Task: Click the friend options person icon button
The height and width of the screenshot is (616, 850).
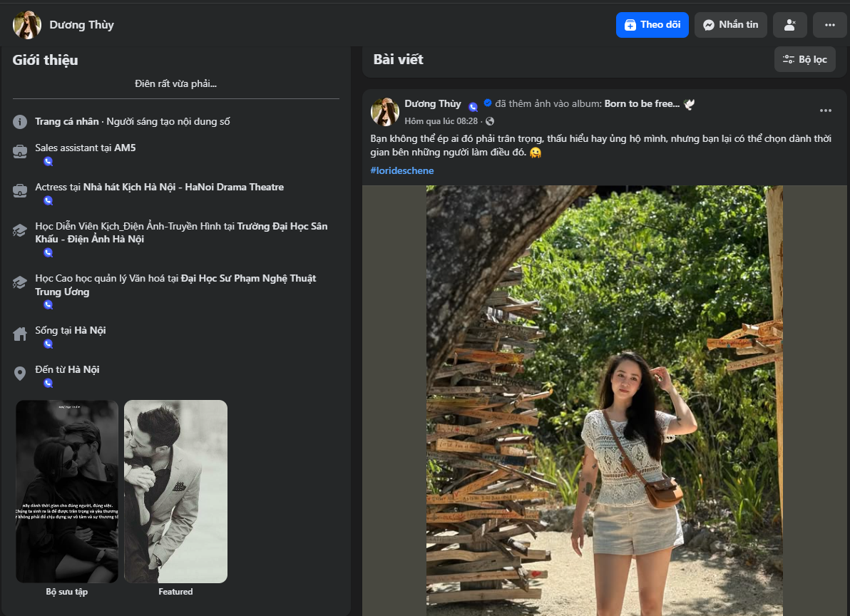Action: (x=789, y=25)
